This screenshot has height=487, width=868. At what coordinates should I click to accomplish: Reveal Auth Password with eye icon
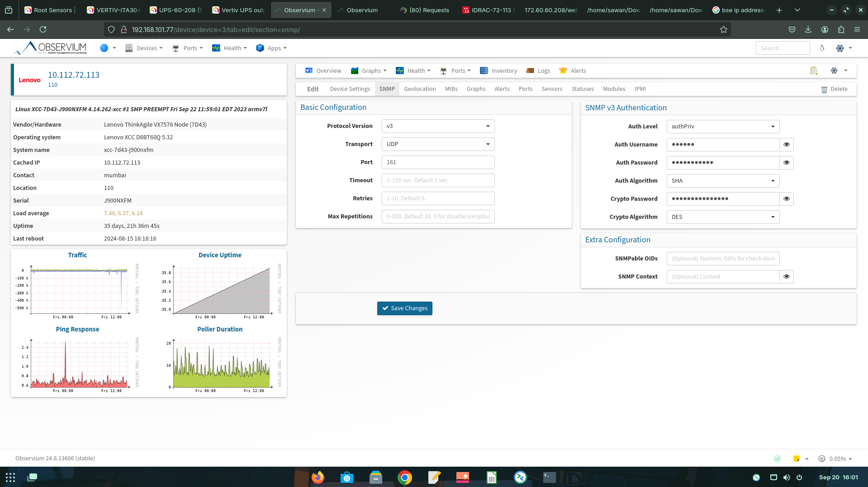point(787,163)
